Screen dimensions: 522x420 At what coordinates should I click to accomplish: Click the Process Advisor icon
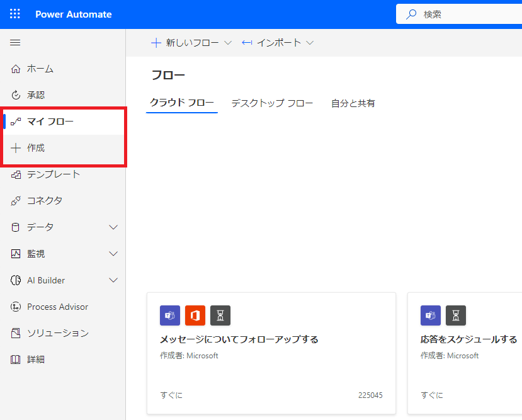pos(16,307)
